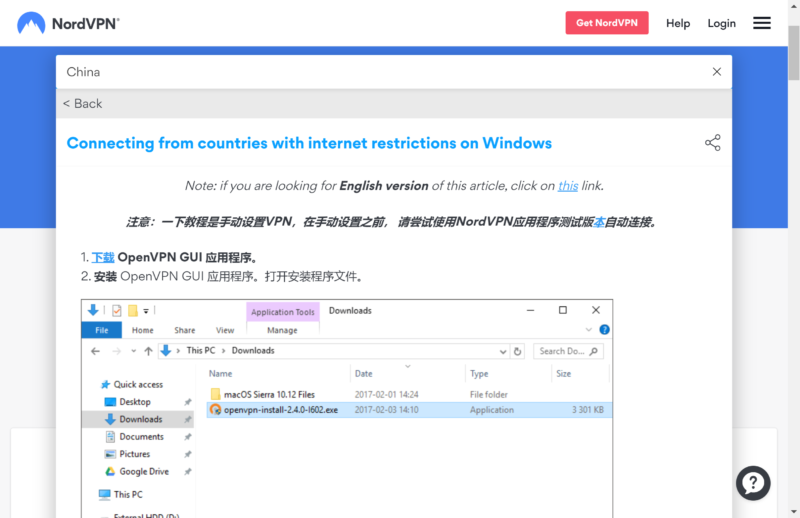Click the File tab in the Explorer screenshot

[102, 330]
